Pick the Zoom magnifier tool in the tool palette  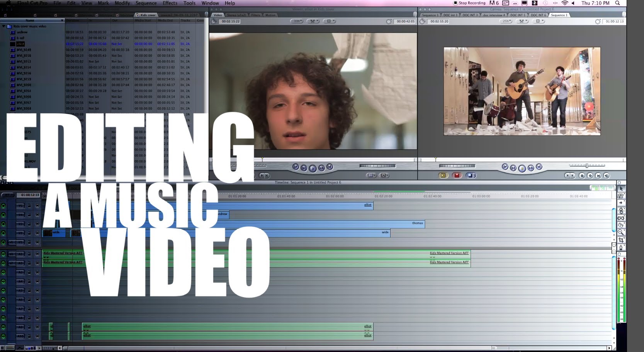[x=621, y=232]
